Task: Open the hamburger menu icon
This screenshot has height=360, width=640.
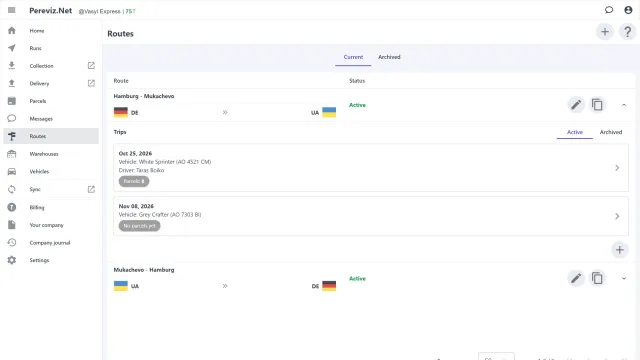Action: click(x=11, y=10)
